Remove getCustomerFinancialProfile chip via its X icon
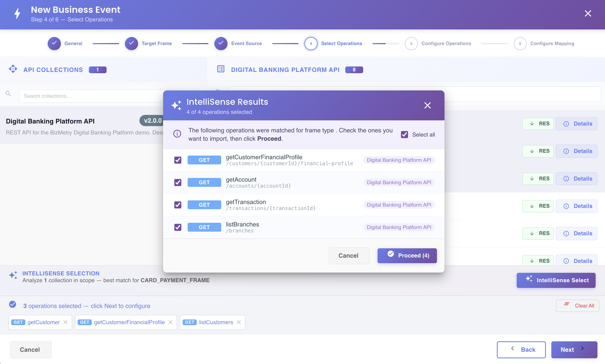This screenshot has height=364, width=605. coord(170,322)
